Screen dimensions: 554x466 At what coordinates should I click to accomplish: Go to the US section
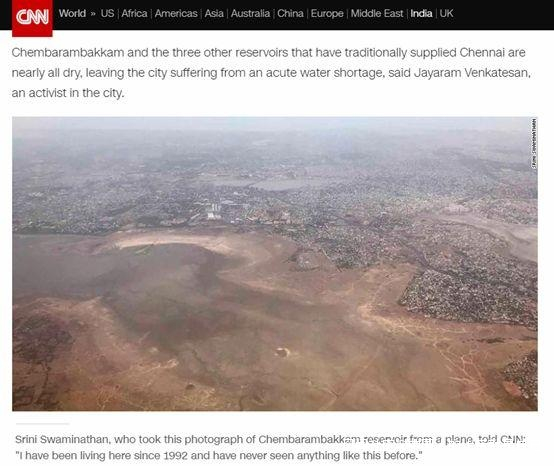tap(107, 13)
